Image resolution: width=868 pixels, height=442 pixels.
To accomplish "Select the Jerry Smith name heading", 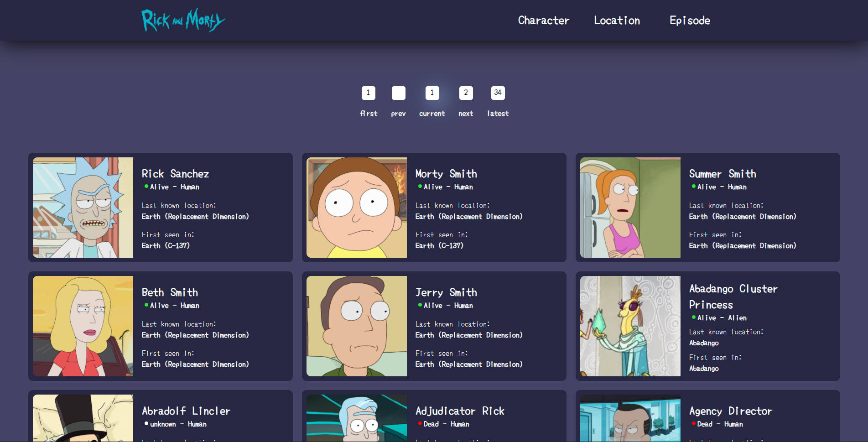I will [x=446, y=292].
